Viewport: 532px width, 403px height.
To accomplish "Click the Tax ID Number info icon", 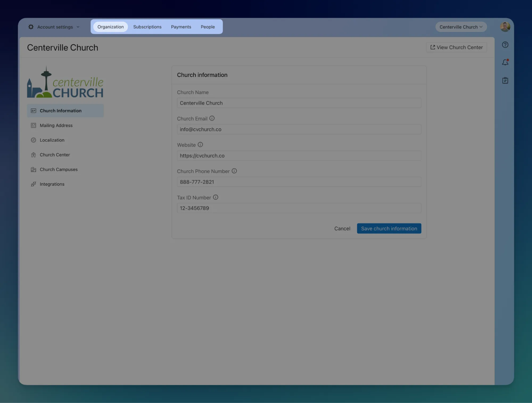I will pyautogui.click(x=216, y=197).
